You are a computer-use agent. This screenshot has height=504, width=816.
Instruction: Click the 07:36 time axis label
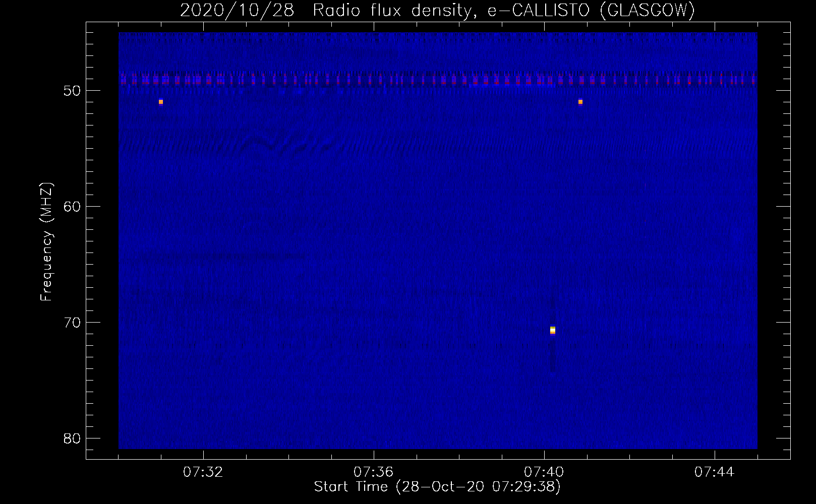373,472
